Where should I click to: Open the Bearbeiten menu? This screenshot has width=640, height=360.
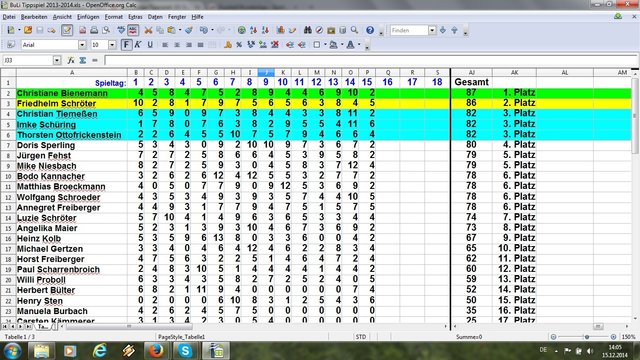click(34, 17)
